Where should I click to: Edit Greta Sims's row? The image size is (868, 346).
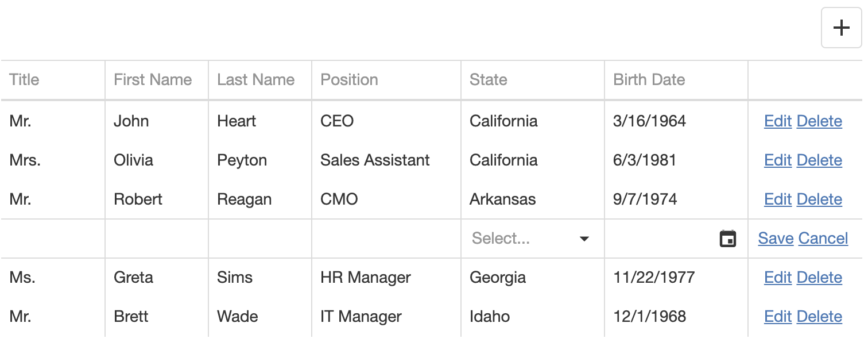click(778, 278)
